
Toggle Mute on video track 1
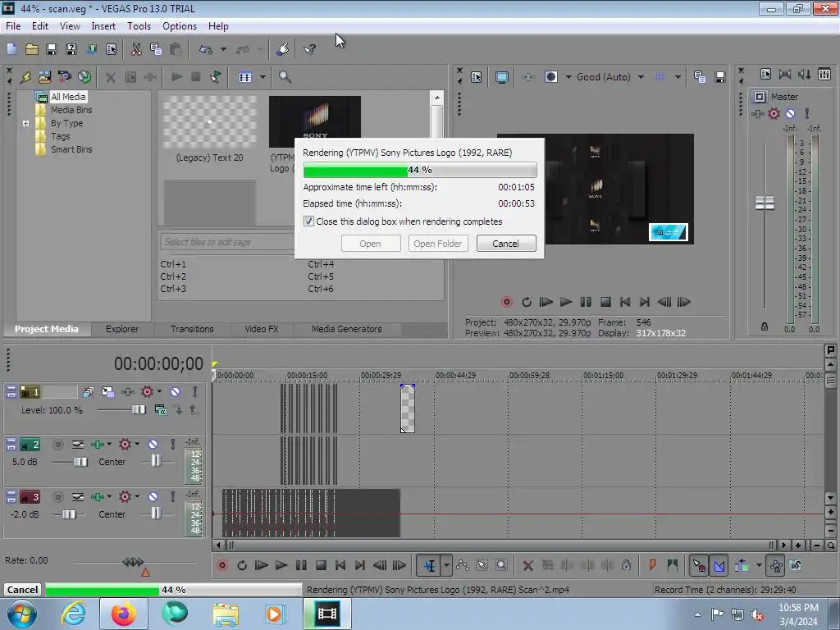pos(176,391)
